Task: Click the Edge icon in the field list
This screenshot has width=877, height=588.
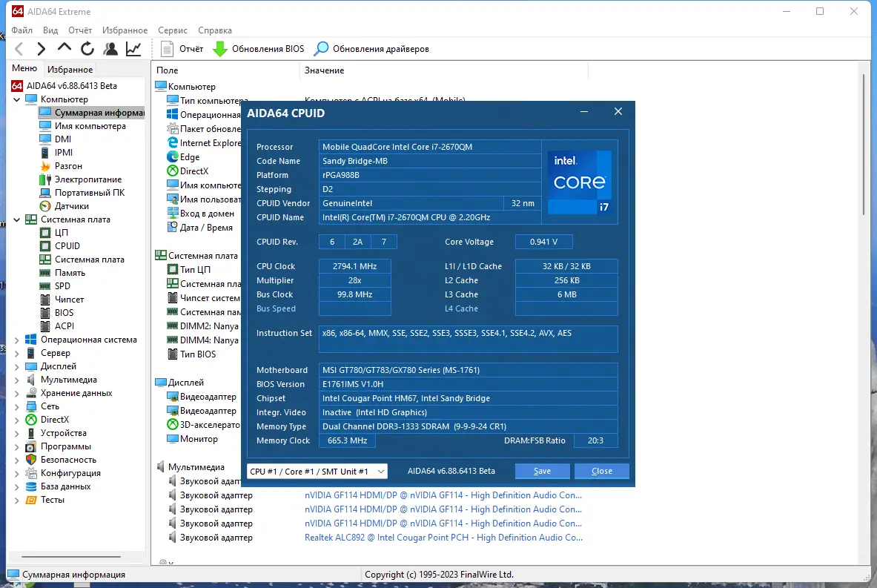Action: point(173,157)
